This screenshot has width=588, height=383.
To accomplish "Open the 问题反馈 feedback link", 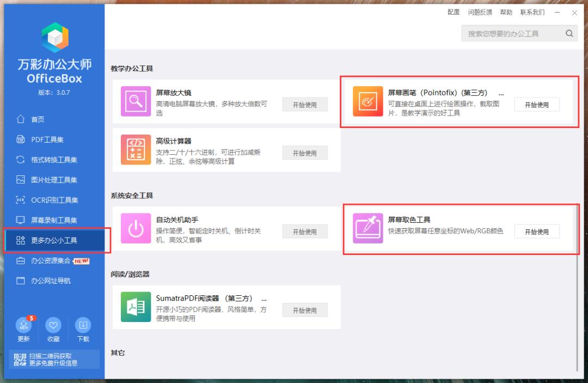I will click(480, 12).
